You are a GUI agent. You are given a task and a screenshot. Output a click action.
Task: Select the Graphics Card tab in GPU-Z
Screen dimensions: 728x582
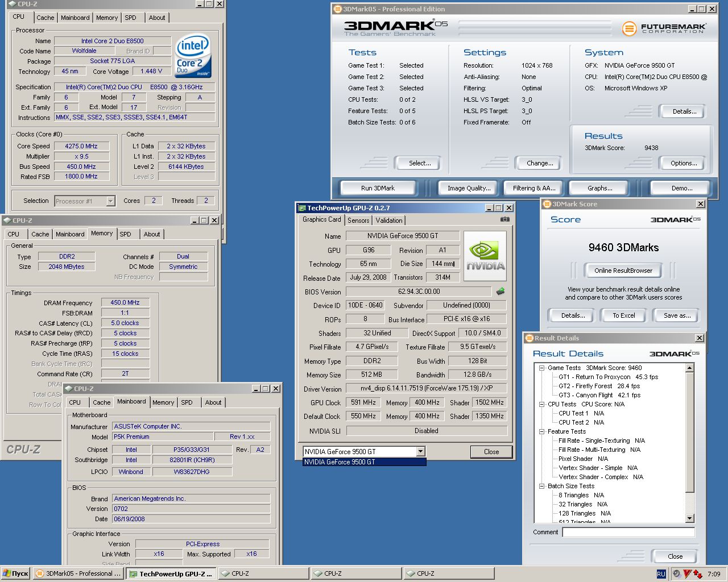322,219
